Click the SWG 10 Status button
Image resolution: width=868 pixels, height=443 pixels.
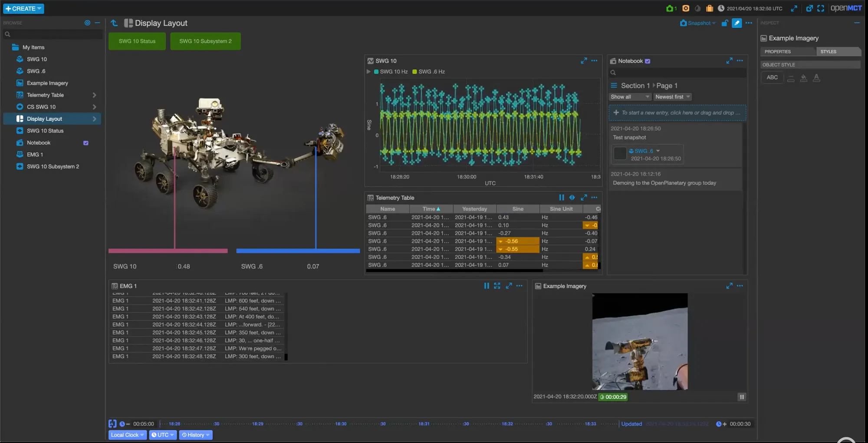pyautogui.click(x=137, y=41)
